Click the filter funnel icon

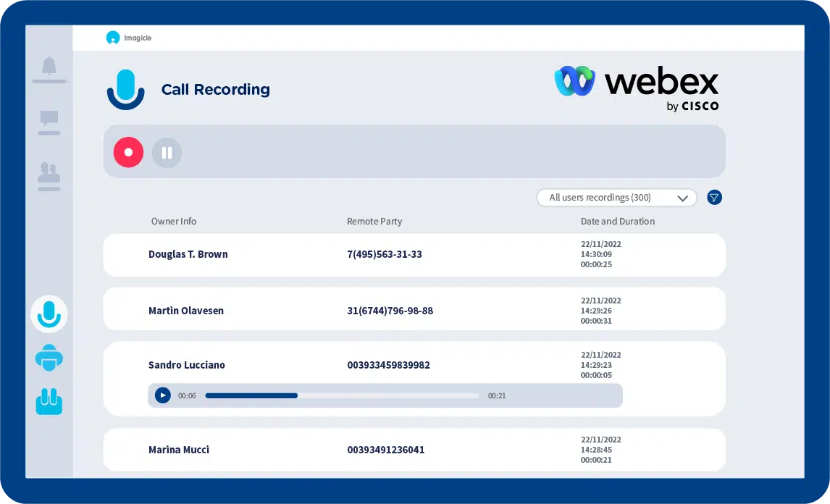[x=714, y=197]
